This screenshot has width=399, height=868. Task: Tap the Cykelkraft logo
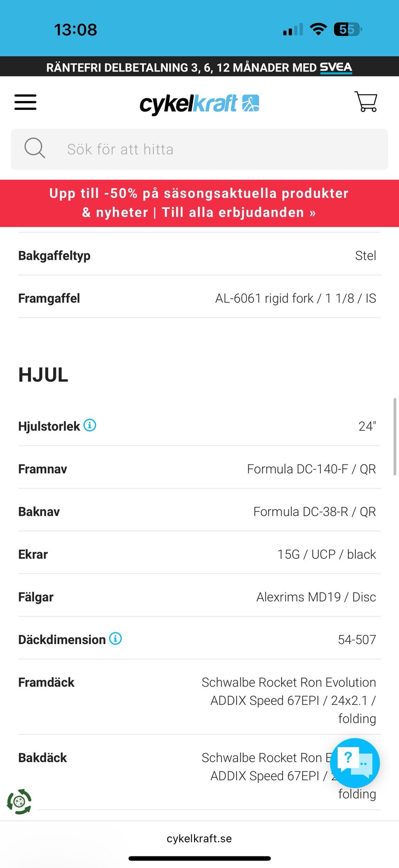(x=199, y=103)
